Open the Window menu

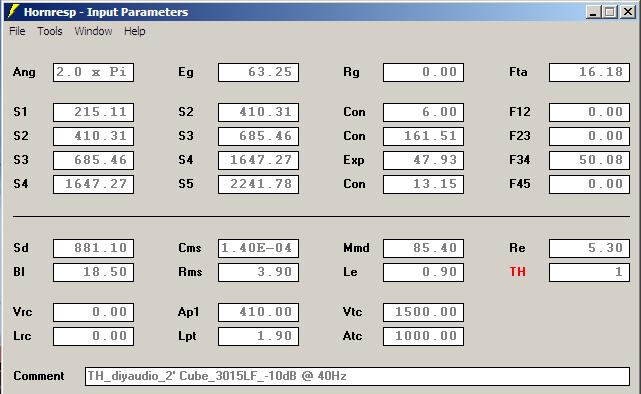tap(93, 31)
